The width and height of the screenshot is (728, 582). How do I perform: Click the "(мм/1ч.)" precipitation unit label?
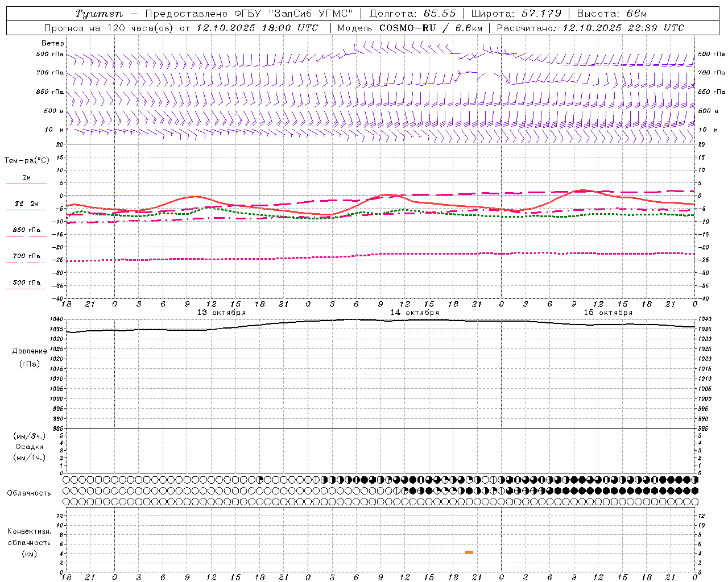click(30, 458)
